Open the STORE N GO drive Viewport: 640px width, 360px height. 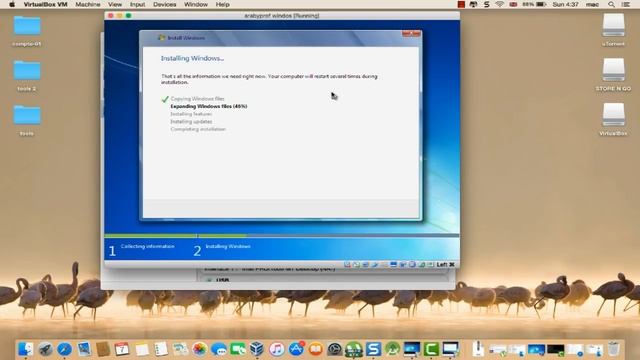coord(613,75)
